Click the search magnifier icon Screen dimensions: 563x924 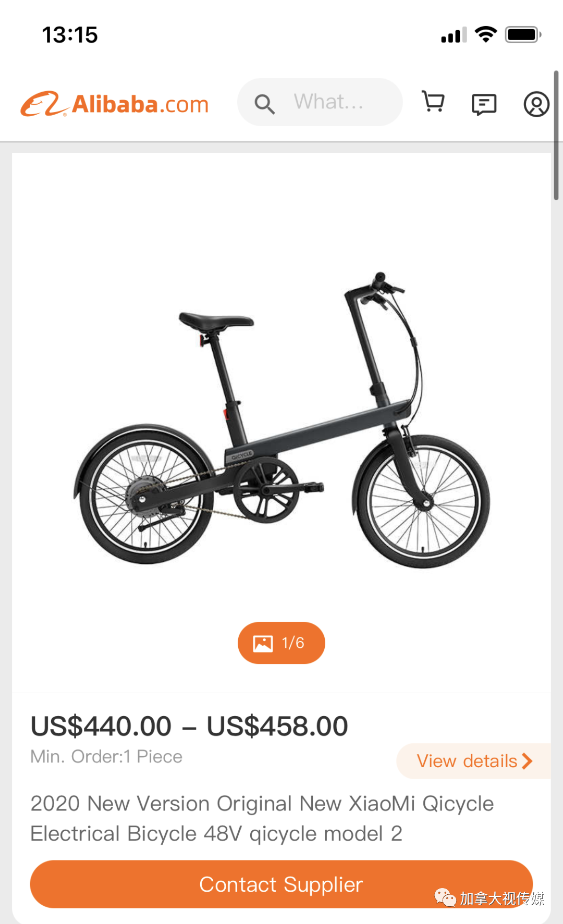coord(264,104)
